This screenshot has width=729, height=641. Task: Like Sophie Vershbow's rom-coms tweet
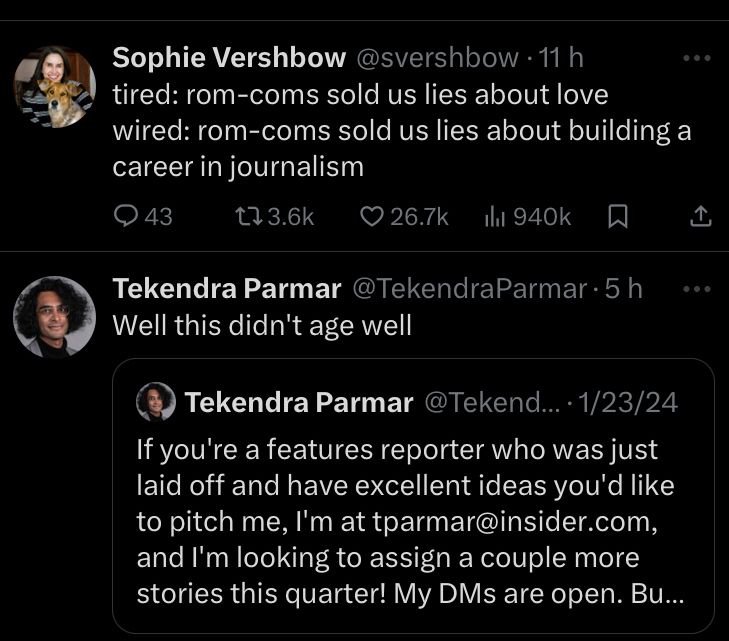click(x=372, y=216)
